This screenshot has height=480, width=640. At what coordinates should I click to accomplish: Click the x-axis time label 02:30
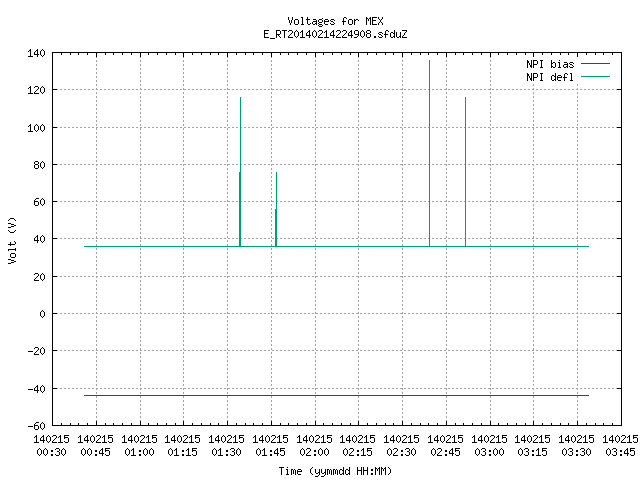[x=402, y=452]
